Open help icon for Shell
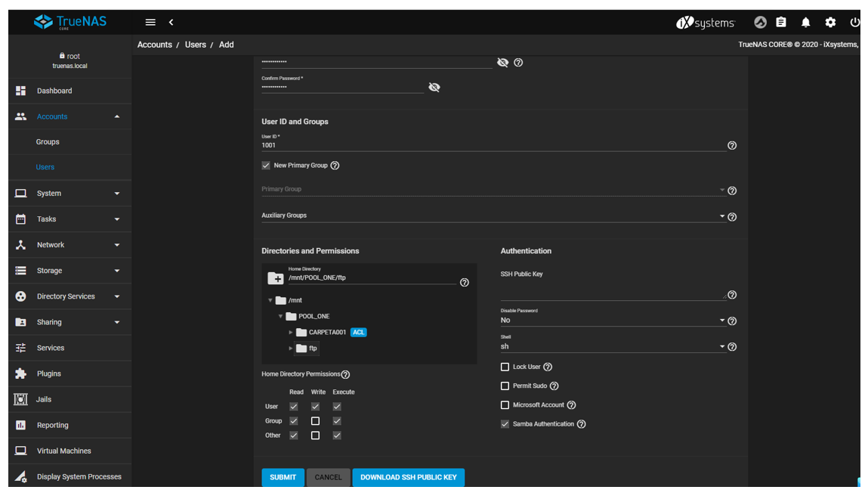This screenshot has width=868, height=496. [x=732, y=347]
